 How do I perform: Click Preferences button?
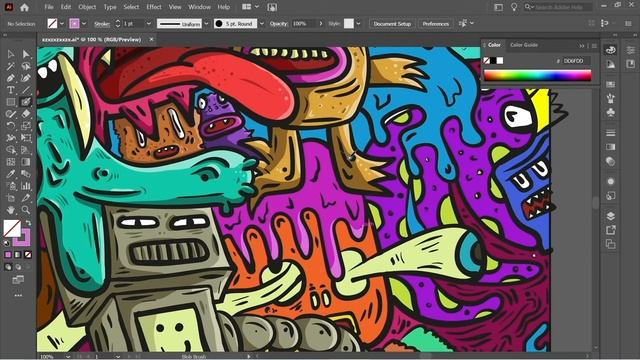click(x=436, y=24)
